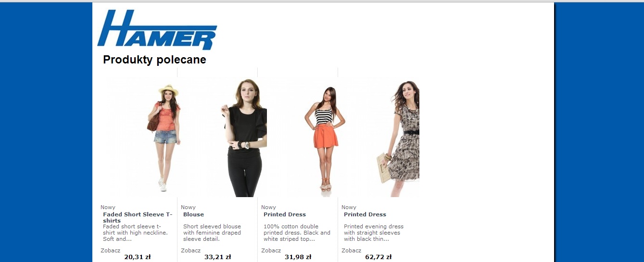Screen dimensions: 644x262
Task: Click the 33,21 zł price
Action: 218,257
